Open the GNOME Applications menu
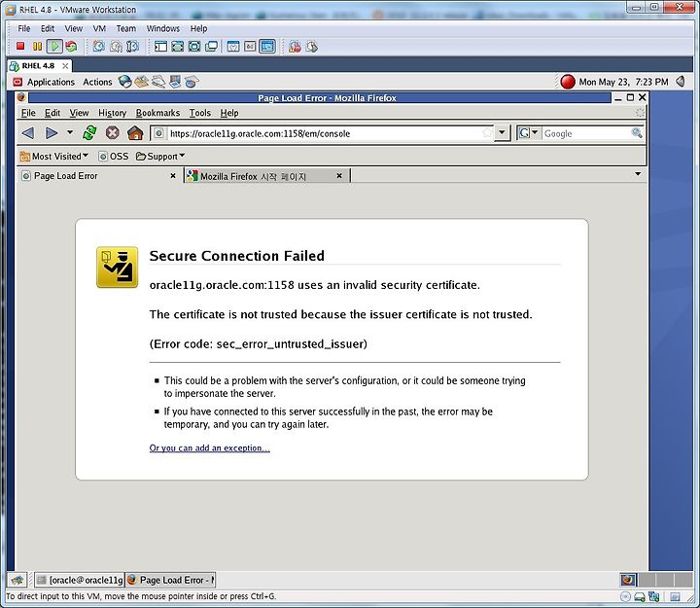 pyautogui.click(x=51, y=82)
